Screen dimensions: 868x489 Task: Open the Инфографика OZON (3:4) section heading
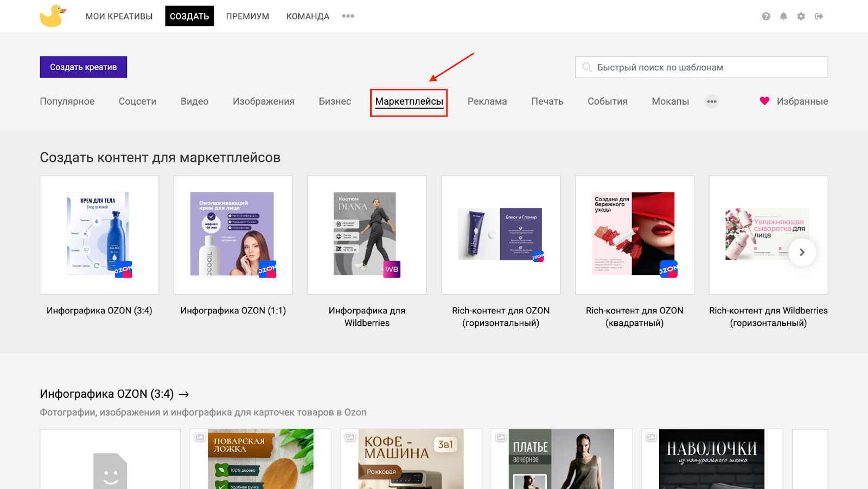pyautogui.click(x=107, y=394)
